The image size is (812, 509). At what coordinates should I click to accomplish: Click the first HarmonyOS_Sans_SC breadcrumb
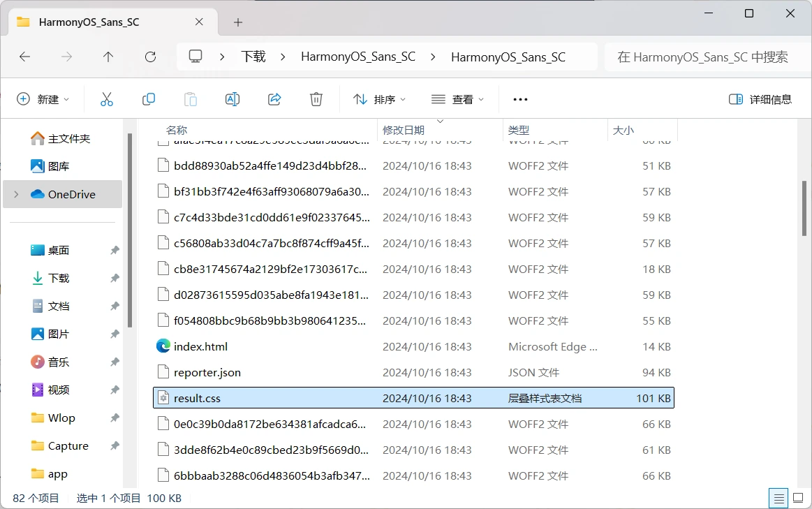coord(358,57)
